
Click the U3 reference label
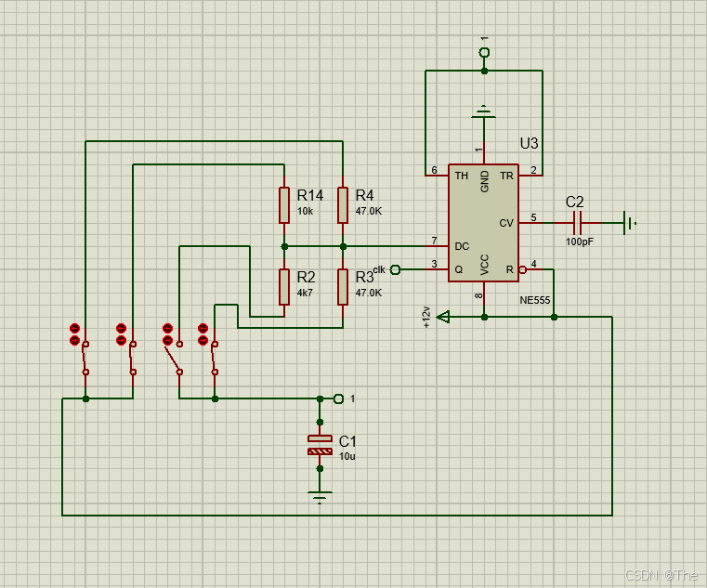point(529,143)
